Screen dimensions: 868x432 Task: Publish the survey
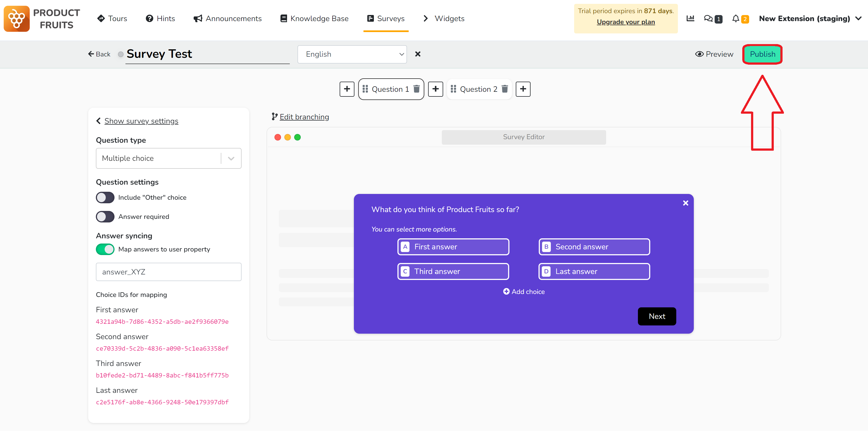pos(762,54)
